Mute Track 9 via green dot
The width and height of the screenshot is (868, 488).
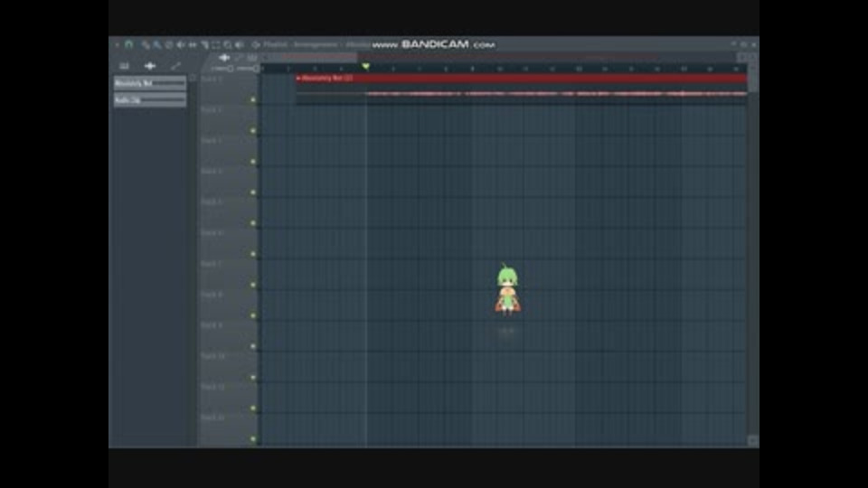253,346
